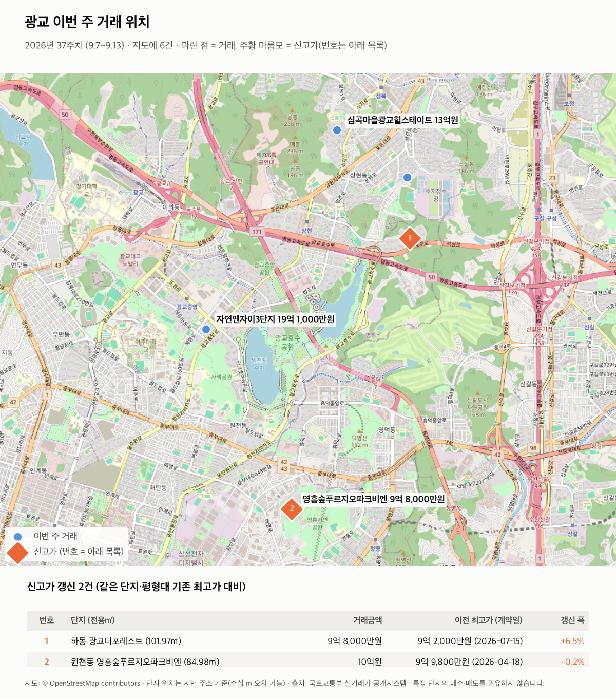
Task: Click the "번호" column header
Action: click(47, 620)
